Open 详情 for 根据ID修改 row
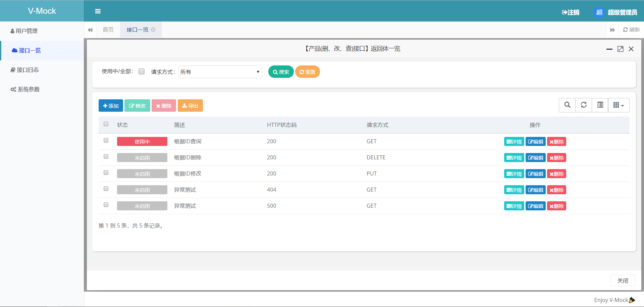Image resolution: width=644 pixels, height=307 pixels. coord(514,174)
